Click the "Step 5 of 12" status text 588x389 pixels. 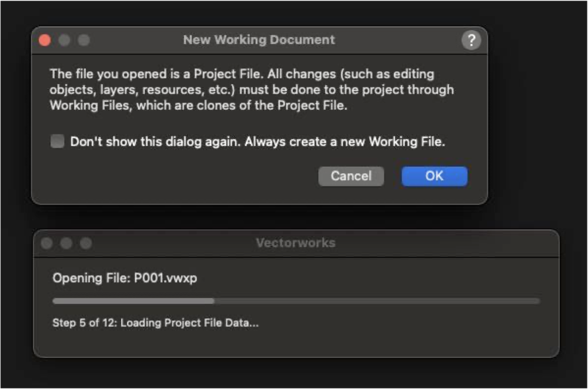point(84,323)
